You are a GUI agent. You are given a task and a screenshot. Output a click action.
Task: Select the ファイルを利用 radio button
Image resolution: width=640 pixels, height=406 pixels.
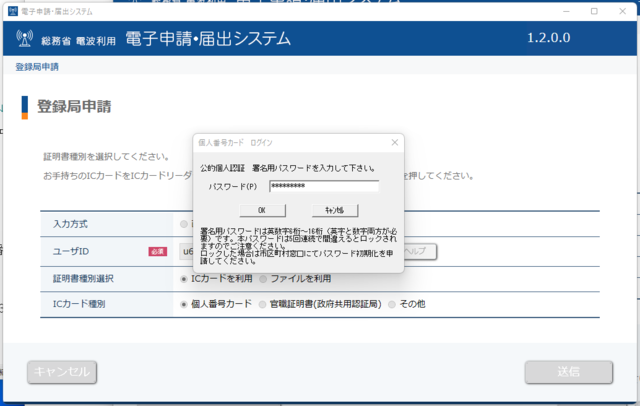(263, 279)
